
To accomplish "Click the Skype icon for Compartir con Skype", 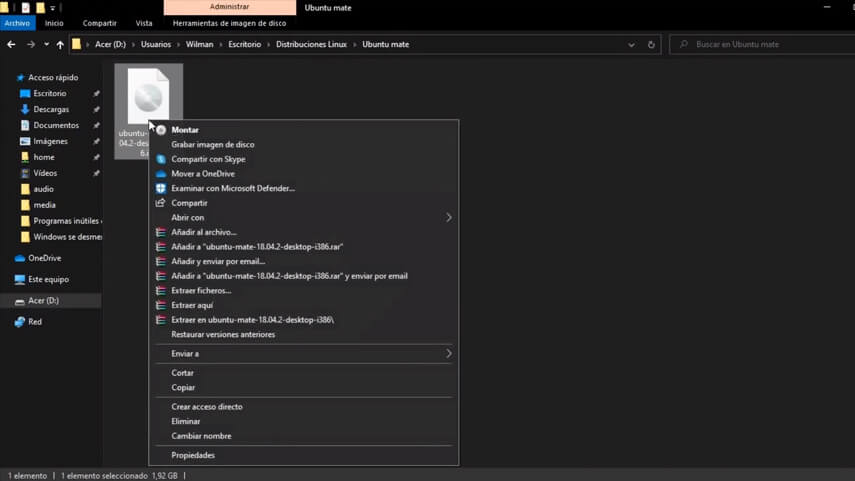I will click(161, 159).
